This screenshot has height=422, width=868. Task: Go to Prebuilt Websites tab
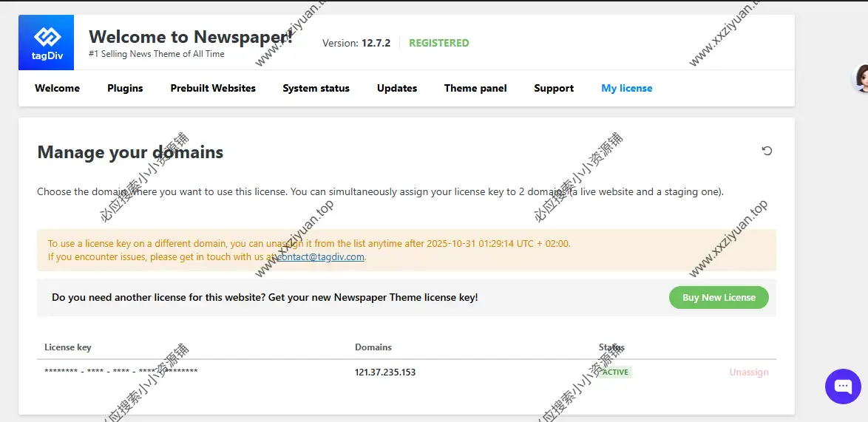[213, 88]
